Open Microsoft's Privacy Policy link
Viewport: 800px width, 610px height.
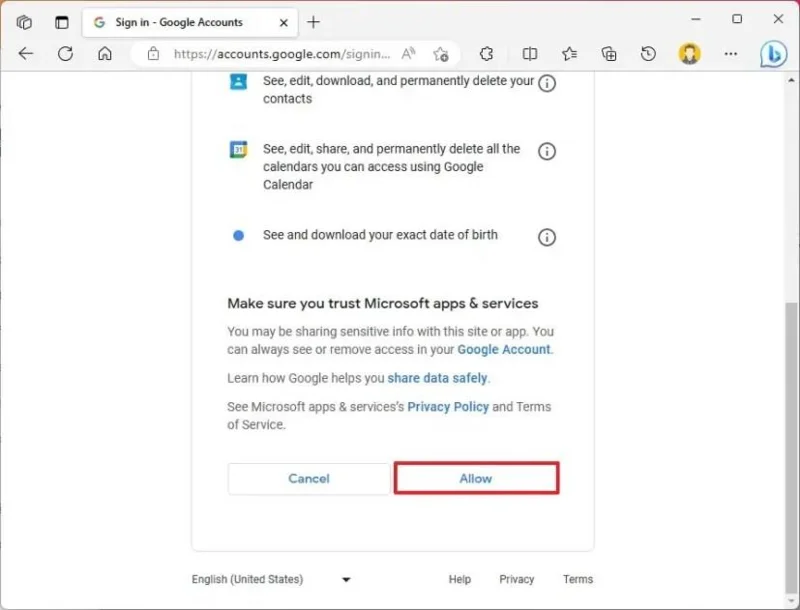tap(448, 406)
